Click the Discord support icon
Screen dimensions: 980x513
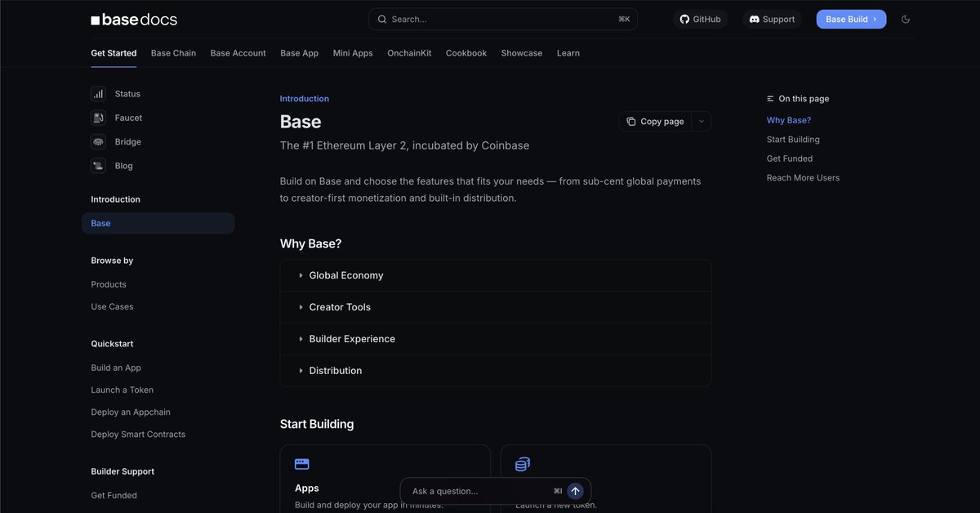point(755,19)
